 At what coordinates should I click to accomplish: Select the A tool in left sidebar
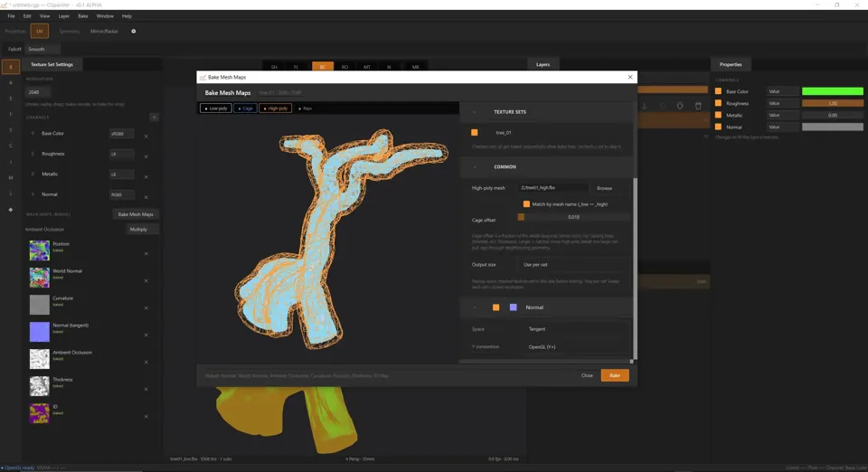click(x=11, y=82)
